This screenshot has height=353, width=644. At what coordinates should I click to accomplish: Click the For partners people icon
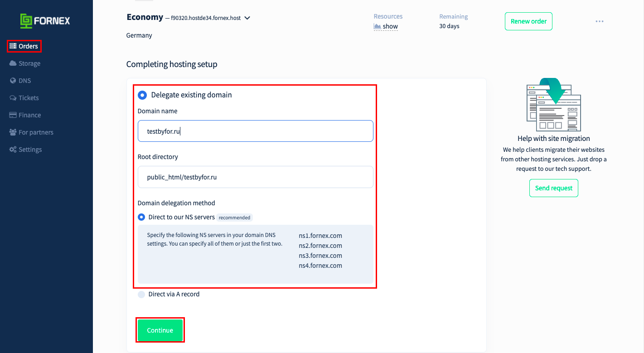[x=13, y=132]
